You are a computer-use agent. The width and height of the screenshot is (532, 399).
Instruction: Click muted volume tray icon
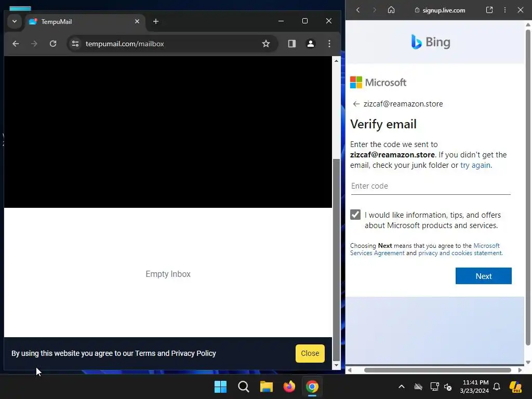tap(448, 387)
